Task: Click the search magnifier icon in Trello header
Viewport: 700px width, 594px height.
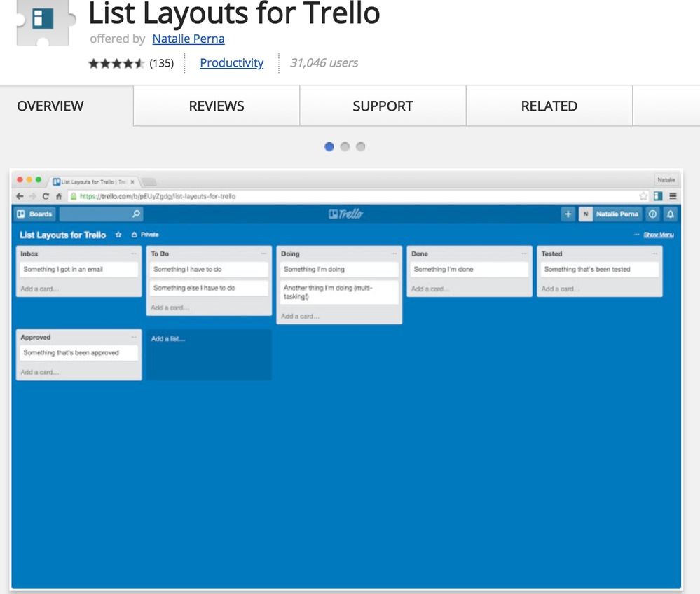Action: tap(136, 214)
